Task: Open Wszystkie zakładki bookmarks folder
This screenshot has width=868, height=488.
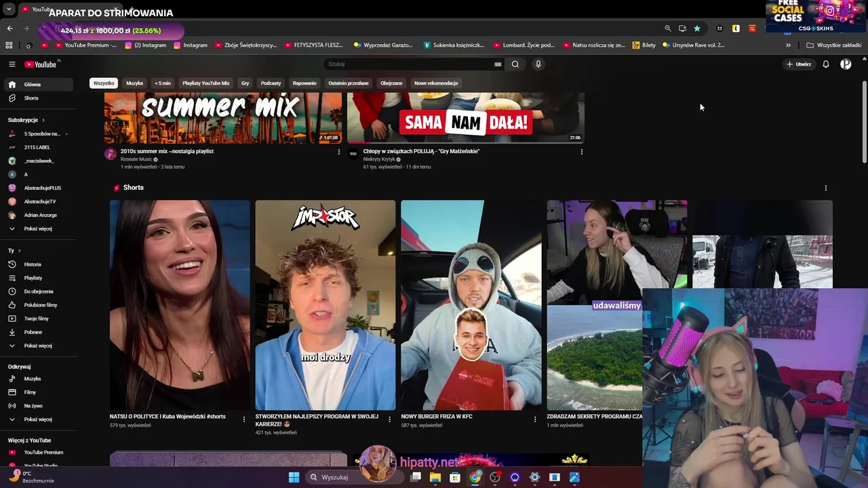Action: 834,45
